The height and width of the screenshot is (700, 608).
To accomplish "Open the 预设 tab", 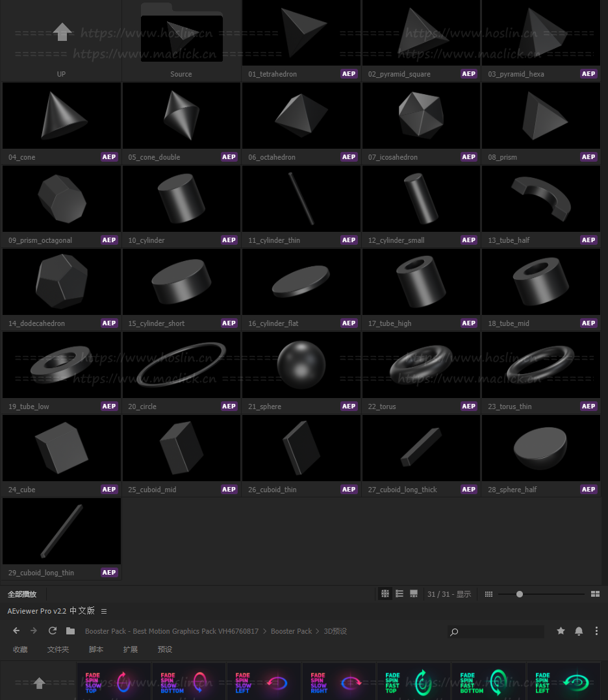I will tap(165, 649).
